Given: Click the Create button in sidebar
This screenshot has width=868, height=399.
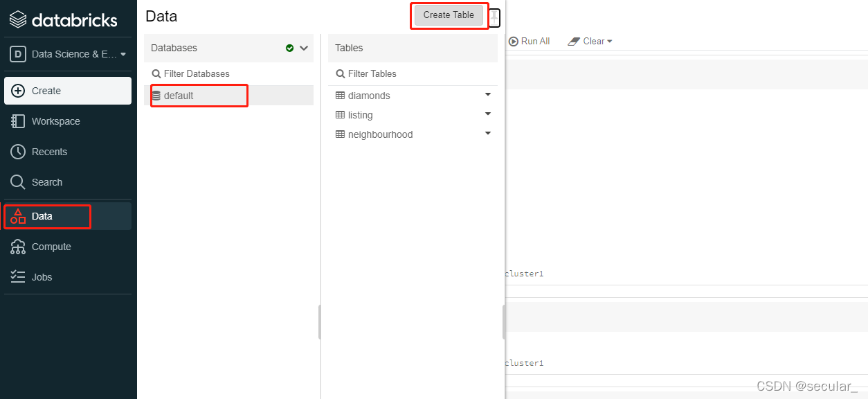Looking at the screenshot, I should click(68, 91).
